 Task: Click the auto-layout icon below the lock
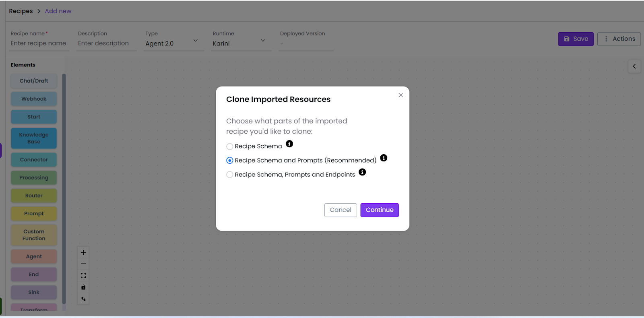[x=83, y=299]
